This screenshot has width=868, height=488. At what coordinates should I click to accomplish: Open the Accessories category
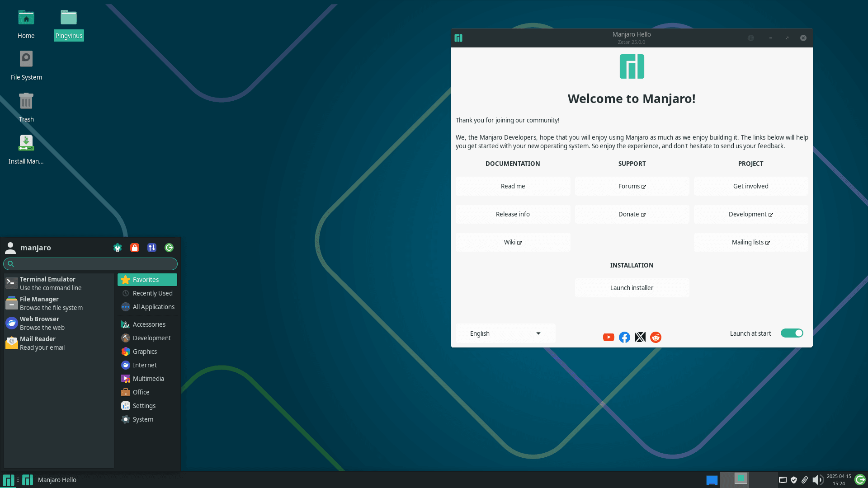point(147,324)
